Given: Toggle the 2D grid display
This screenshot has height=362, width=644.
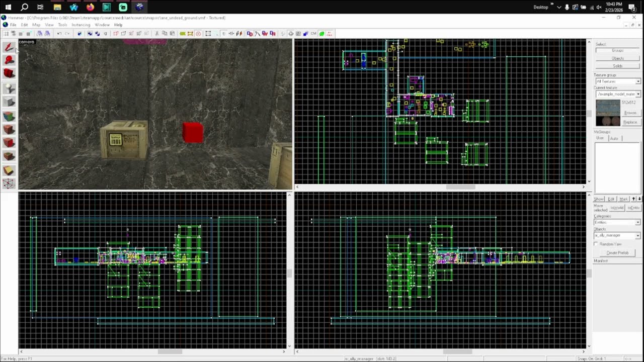Looking at the screenshot, I should point(6,33).
